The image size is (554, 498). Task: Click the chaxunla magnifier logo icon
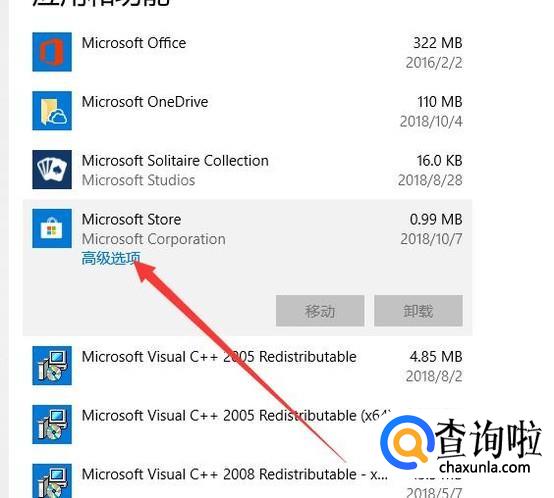[x=407, y=443]
